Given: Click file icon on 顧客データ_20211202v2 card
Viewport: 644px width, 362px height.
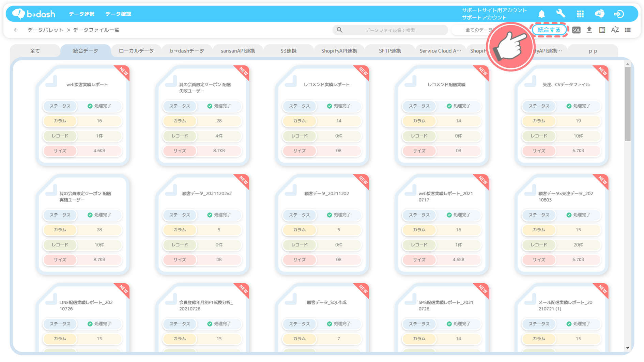Looking at the screenshot, I should pos(172,191).
